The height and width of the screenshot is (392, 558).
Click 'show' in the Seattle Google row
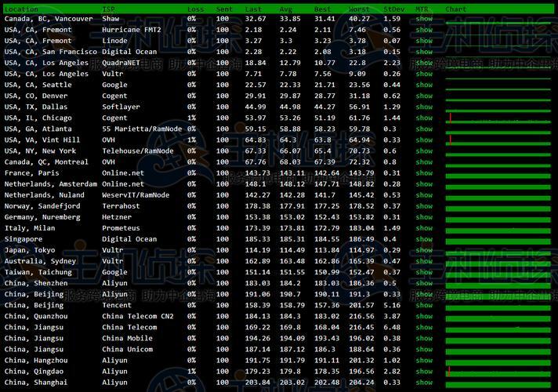click(424, 85)
